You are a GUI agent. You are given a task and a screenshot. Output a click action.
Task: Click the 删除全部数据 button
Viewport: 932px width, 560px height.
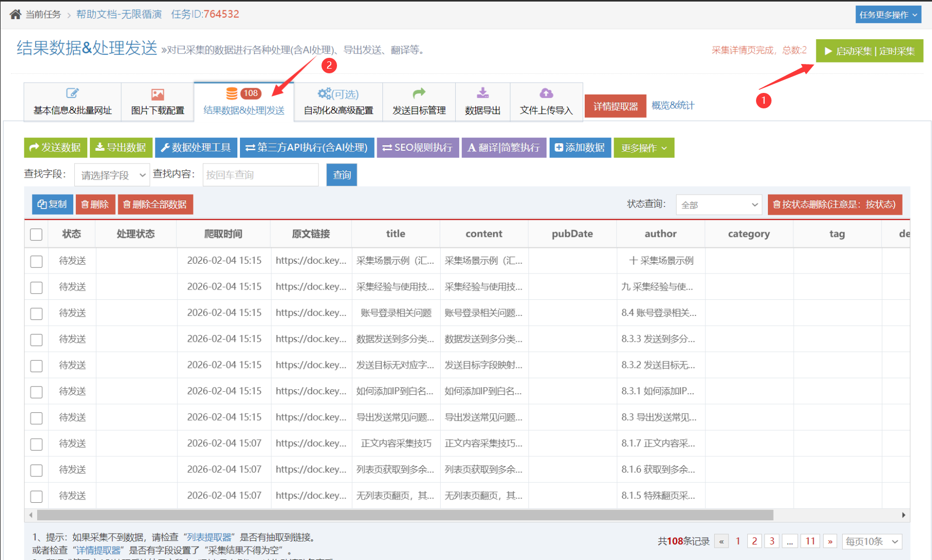155,204
